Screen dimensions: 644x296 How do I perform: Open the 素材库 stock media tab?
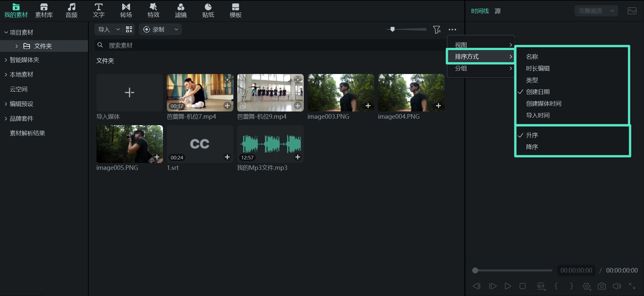pyautogui.click(x=44, y=11)
